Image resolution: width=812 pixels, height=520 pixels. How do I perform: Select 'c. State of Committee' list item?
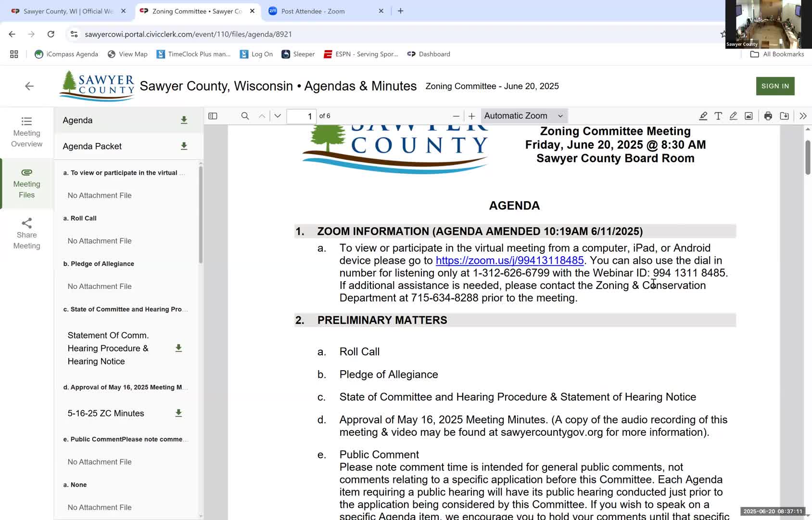click(125, 309)
